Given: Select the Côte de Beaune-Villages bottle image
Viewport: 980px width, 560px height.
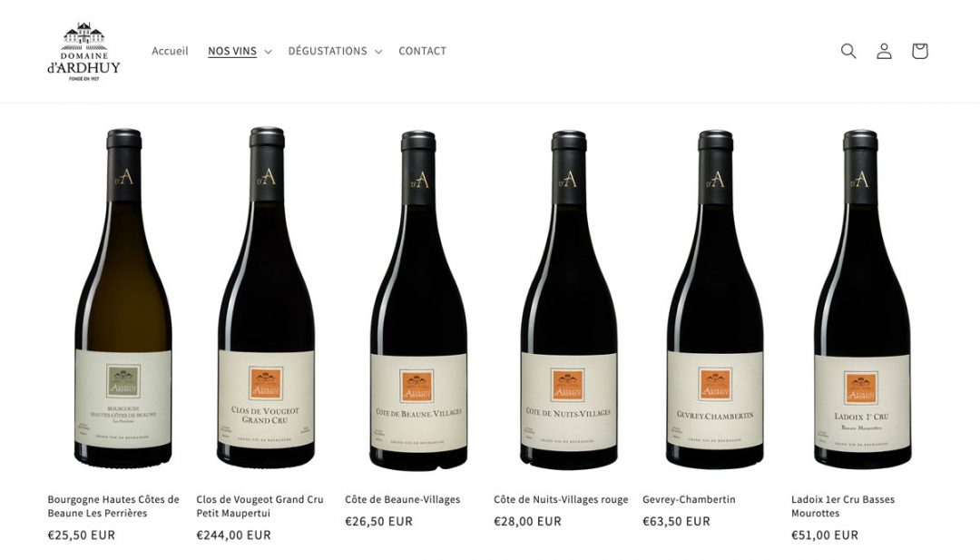Looking at the screenshot, I should (x=418, y=300).
